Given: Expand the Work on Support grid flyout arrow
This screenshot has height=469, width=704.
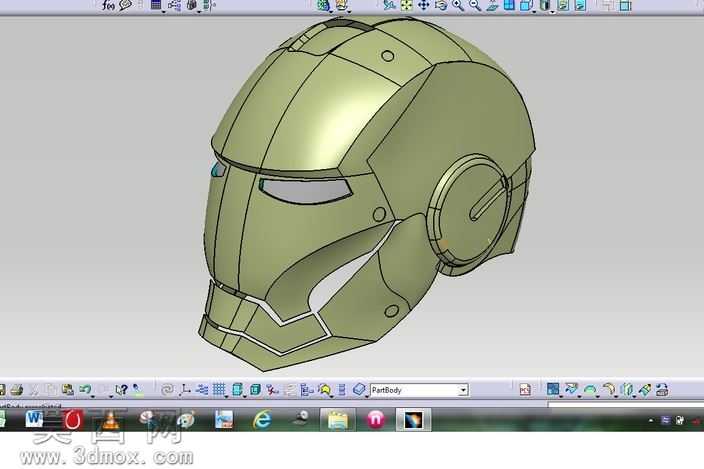Looking at the screenshot, I should (x=226, y=397).
